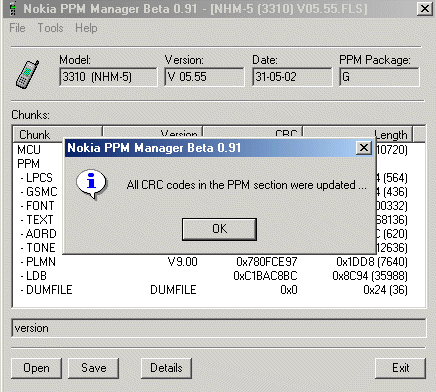
Task: Click the Exit button
Action: (x=401, y=368)
